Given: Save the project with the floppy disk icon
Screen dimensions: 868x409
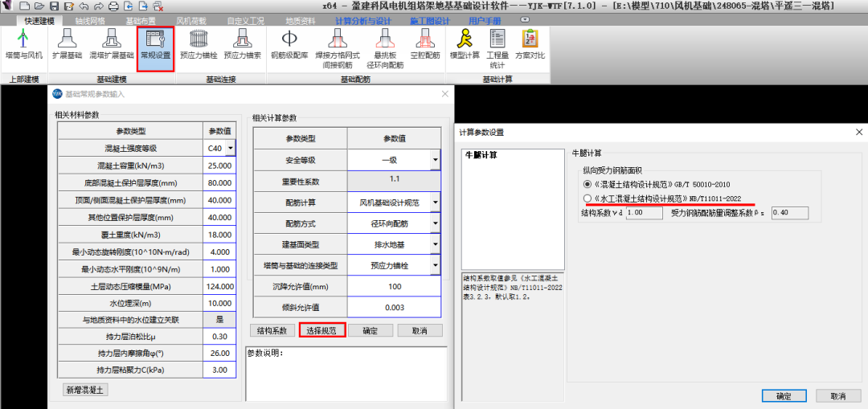Looking at the screenshot, I should pos(55,6).
